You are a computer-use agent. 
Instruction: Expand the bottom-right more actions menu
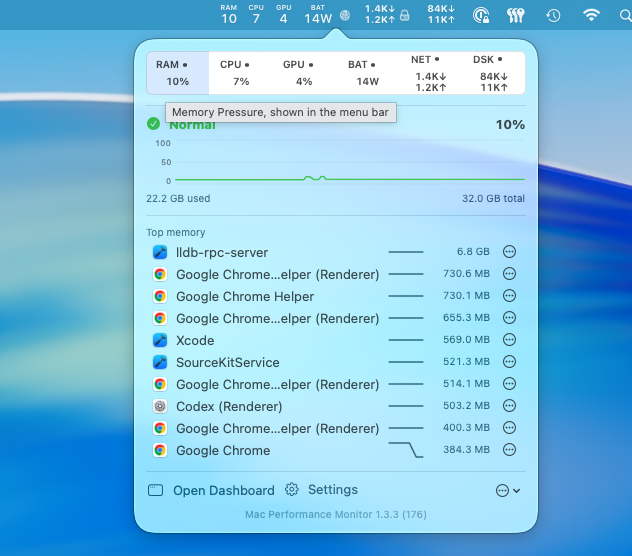click(x=508, y=491)
